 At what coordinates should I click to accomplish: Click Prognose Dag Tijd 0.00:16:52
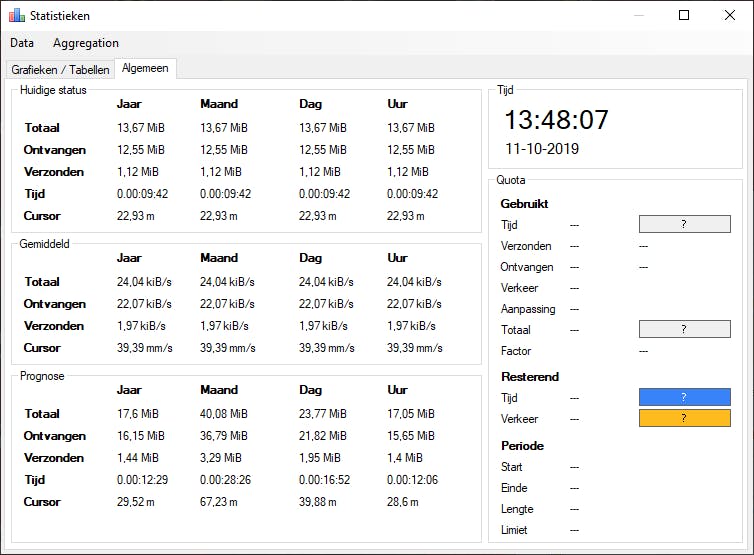coord(325,479)
